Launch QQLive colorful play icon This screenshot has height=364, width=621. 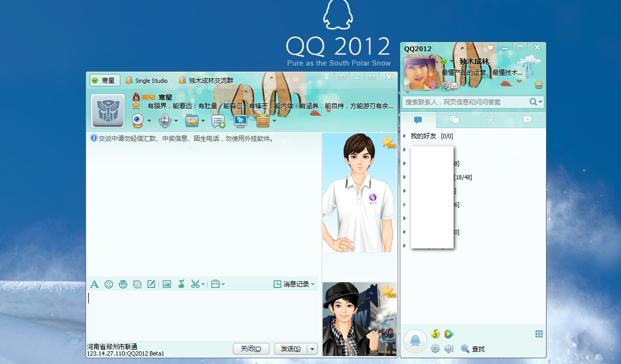click(x=448, y=334)
